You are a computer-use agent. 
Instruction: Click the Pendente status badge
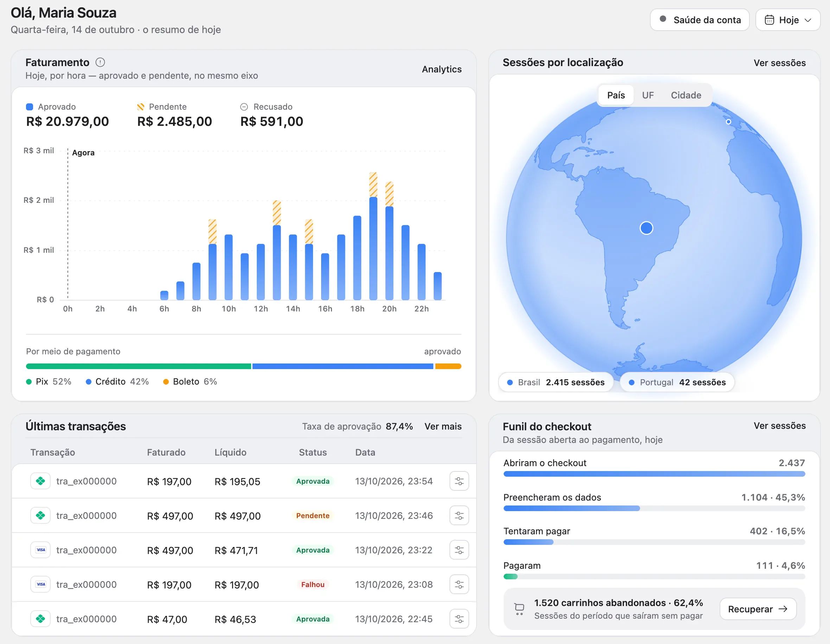point(313,516)
